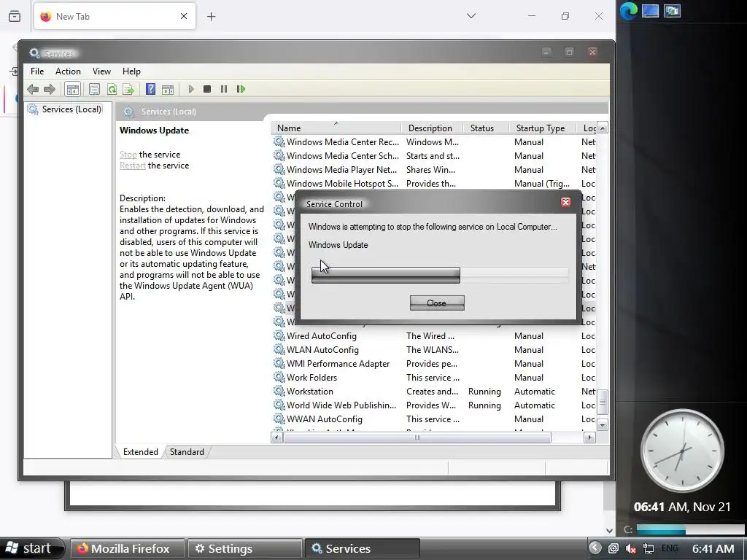Viewport: 747px width, 560px height.
Task: Open the blue Help toolbar icon
Action: (x=150, y=89)
